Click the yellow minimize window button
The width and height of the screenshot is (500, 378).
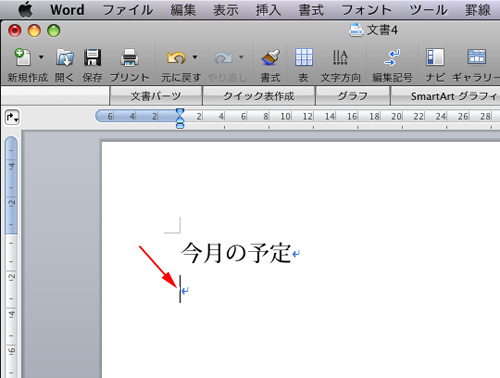(34, 31)
